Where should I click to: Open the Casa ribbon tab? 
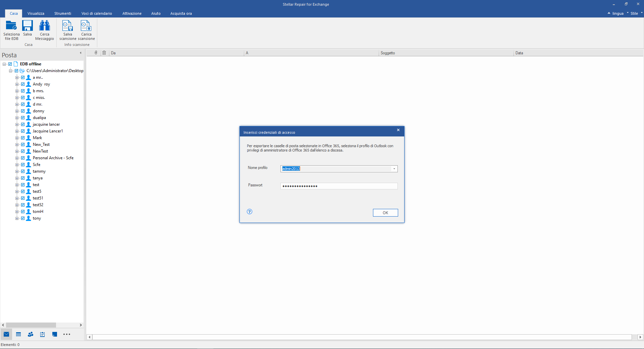14,13
